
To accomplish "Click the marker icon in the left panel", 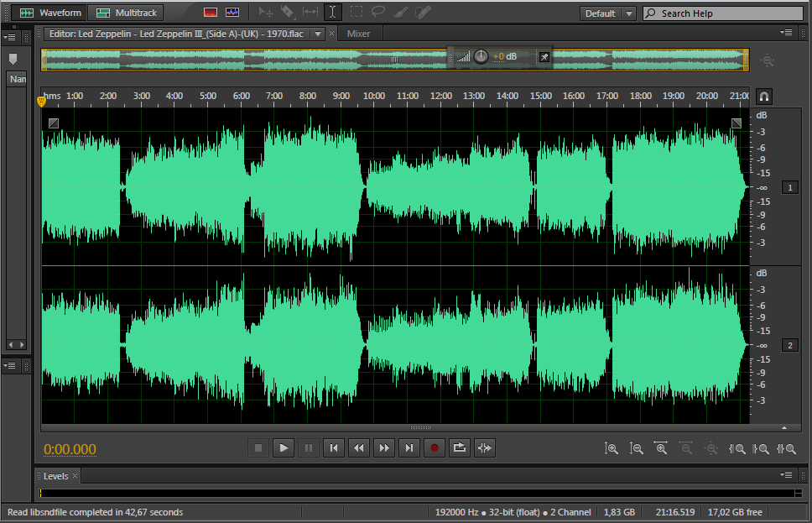I will [13, 59].
